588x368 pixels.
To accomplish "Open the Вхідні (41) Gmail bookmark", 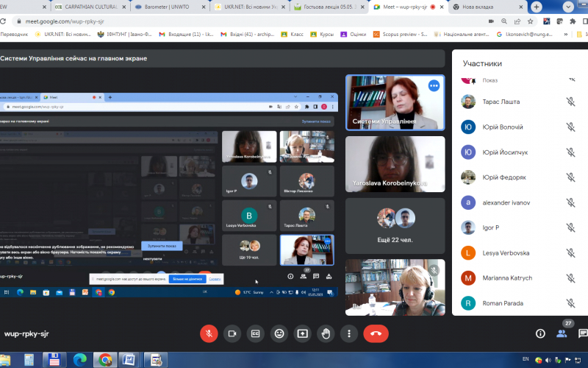I will 247,34.
